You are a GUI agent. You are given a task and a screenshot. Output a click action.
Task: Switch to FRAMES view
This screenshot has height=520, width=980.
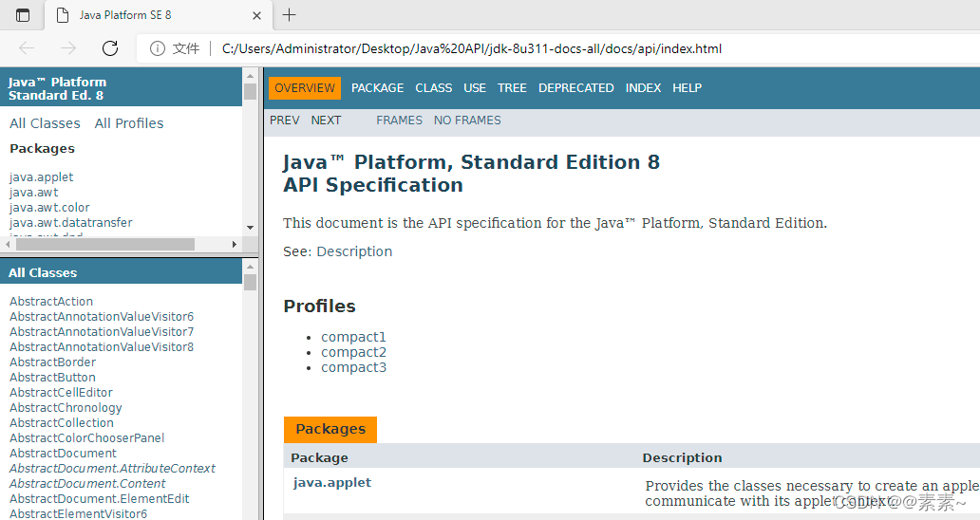[399, 121]
